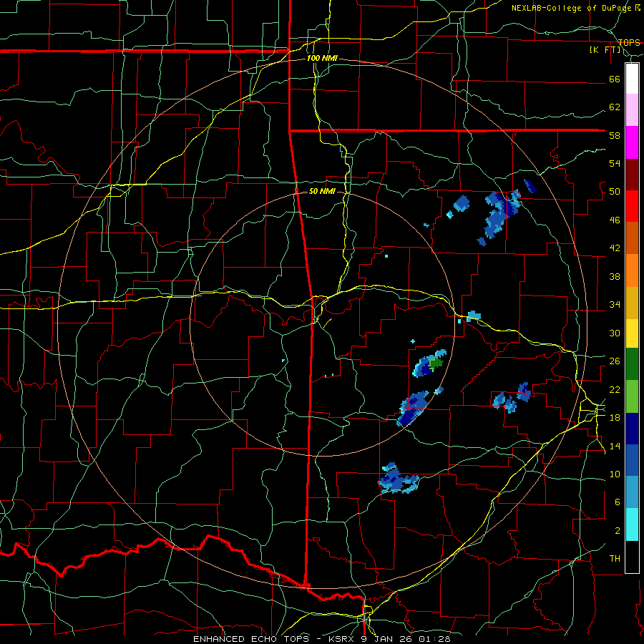The height and width of the screenshot is (644, 644).
Task: Click the 100 NMI range ring label
Action: coord(322,58)
